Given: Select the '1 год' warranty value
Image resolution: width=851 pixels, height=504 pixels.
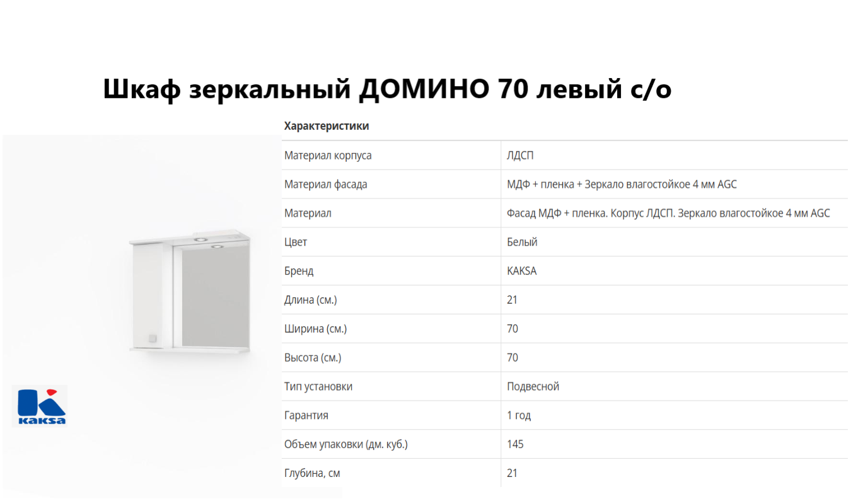Looking at the screenshot, I should point(519,416).
